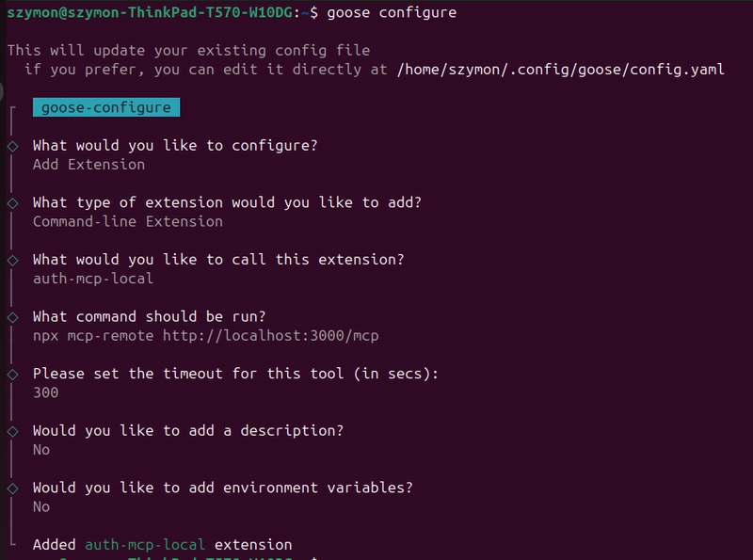The image size is (753, 560).
Task: Click the 'No' answer under description question
Action: coord(41,450)
